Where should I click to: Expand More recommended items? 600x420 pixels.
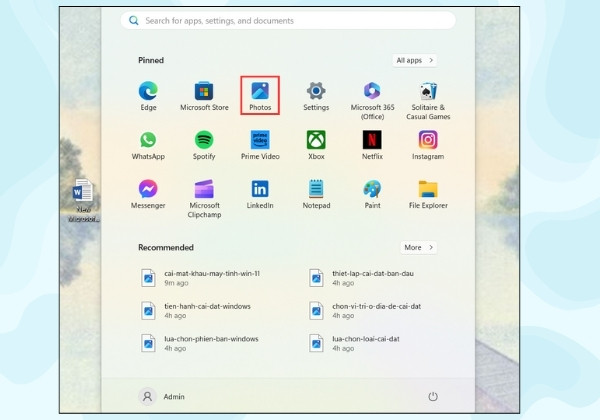418,247
